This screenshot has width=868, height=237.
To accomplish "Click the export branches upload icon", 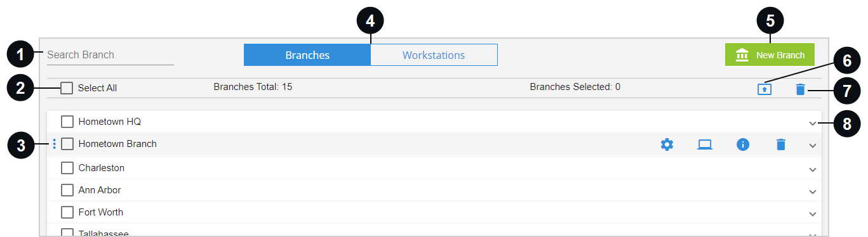I will pyautogui.click(x=765, y=89).
